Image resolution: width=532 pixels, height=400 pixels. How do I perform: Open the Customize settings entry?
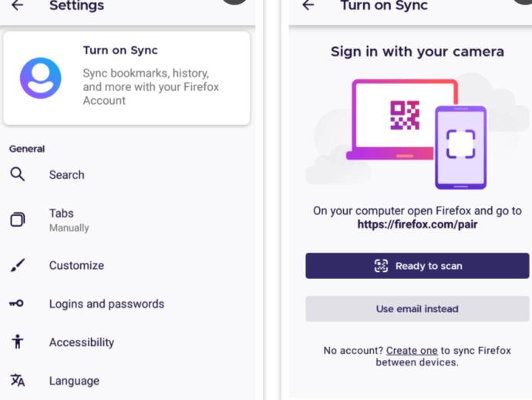click(127, 265)
